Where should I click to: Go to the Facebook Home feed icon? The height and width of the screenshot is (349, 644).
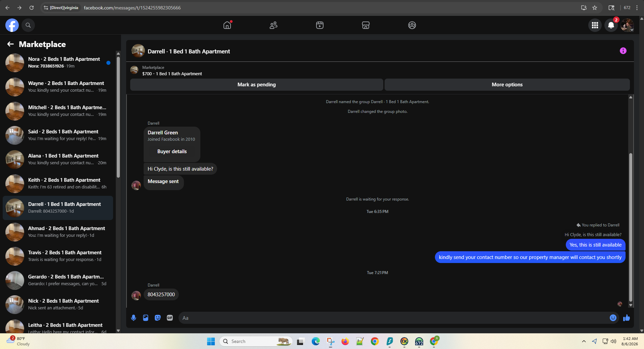coord(227,25)
